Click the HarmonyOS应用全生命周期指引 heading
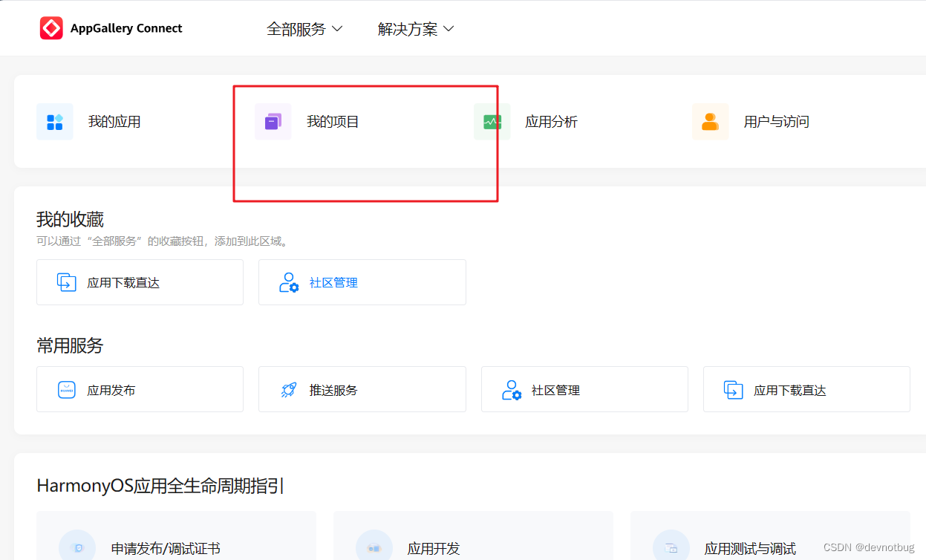The image size is (926, 560). [160, 486]
